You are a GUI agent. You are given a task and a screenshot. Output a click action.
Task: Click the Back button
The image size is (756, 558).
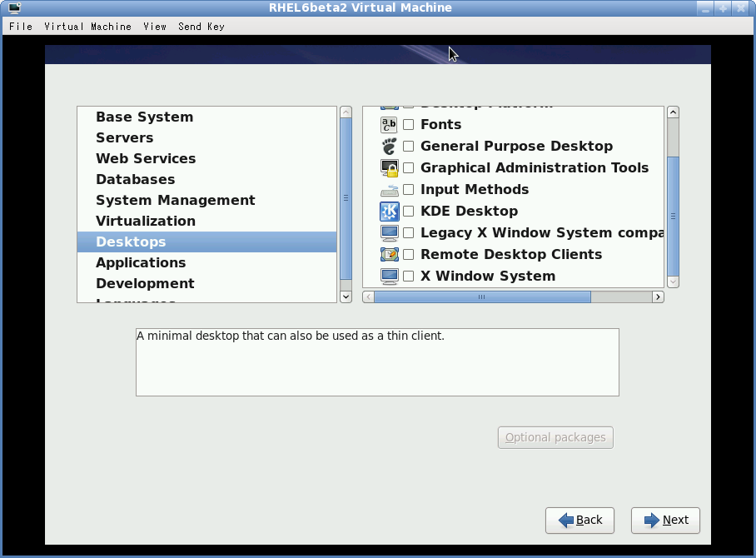[x=579, y=521]
